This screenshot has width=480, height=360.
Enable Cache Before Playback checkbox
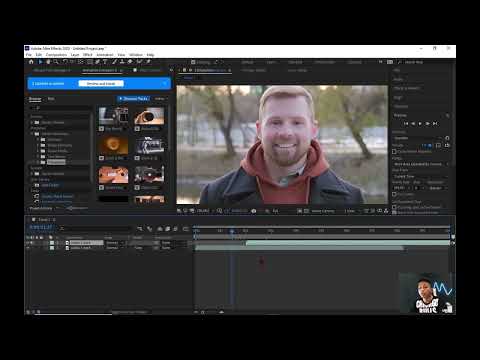coord(394,152)
